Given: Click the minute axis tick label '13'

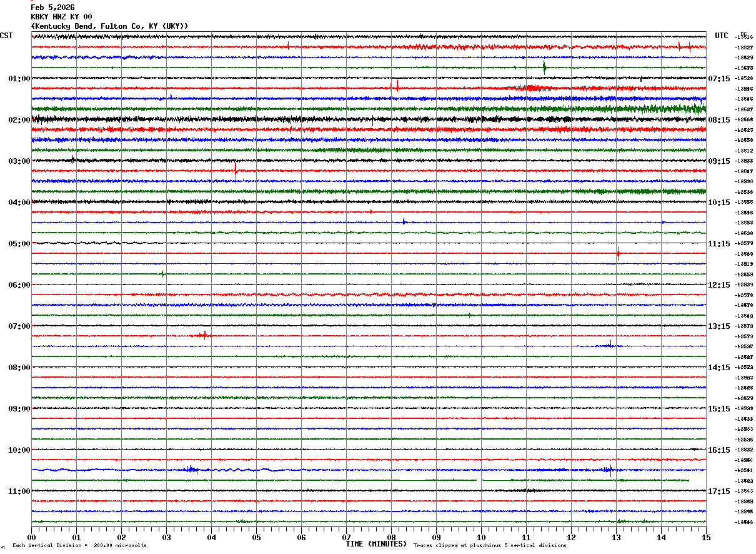Looking at the screenshot, I should (616, 537).
